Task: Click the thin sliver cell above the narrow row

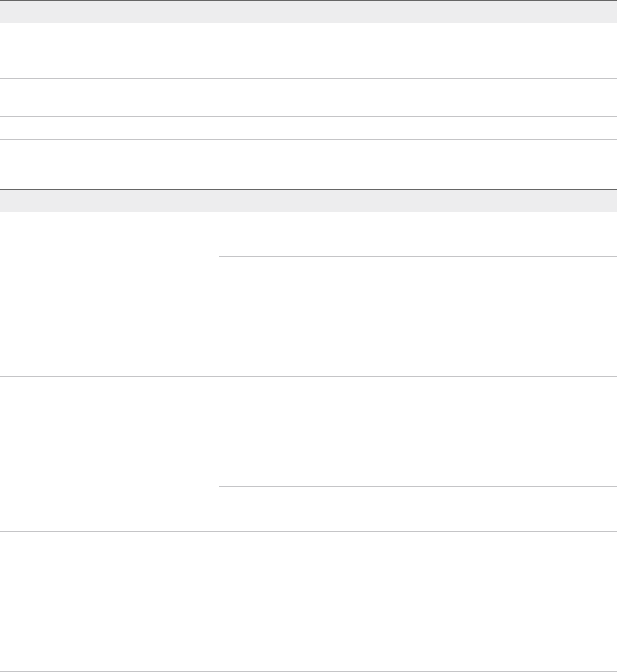Action: 418,295
